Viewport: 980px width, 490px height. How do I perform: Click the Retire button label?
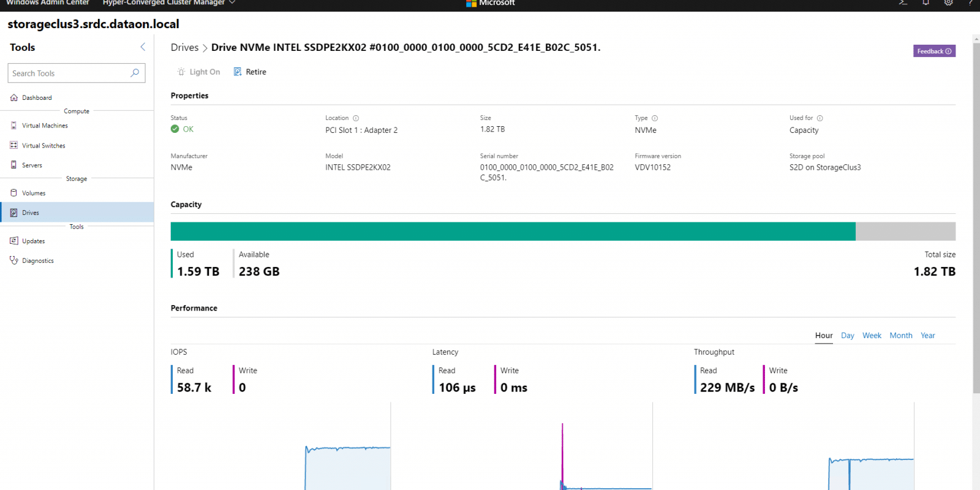256,72
